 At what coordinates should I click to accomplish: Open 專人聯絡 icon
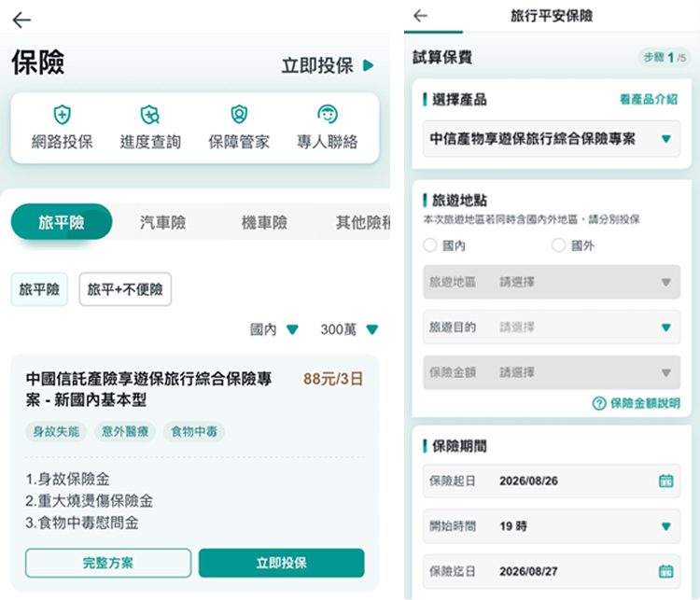tap(328, 115)
